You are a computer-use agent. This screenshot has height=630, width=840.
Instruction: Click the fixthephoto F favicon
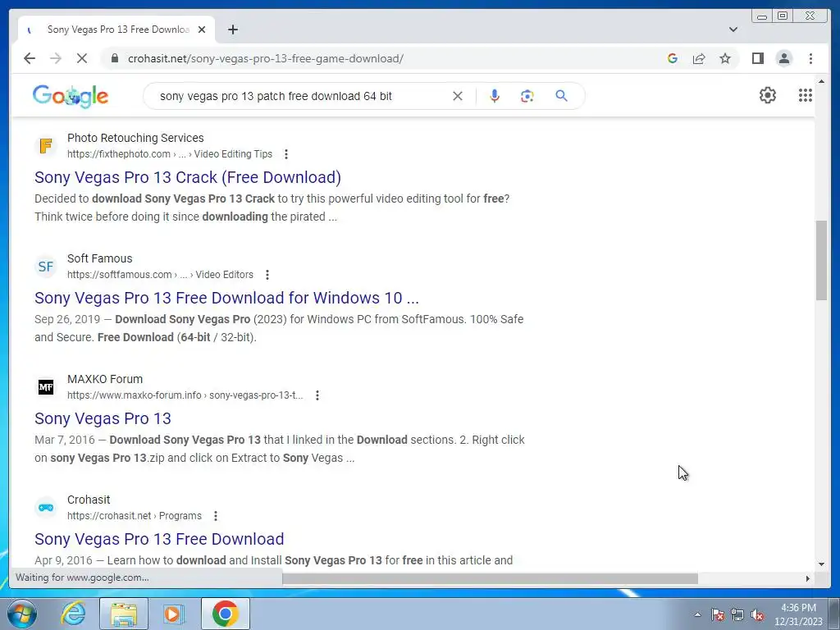tap(46, 146)
